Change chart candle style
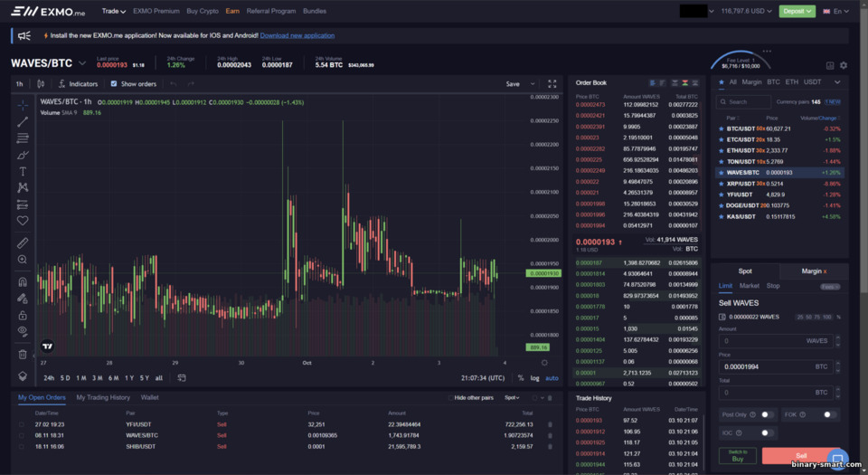This screenshot has height=475, width=868. pos(41,83)
